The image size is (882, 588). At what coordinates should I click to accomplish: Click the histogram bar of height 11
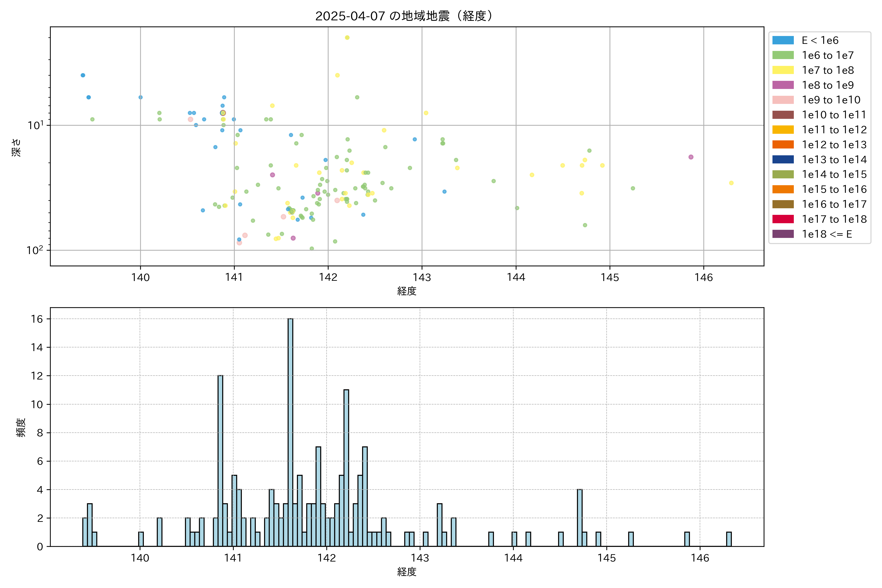coord(346,468)
